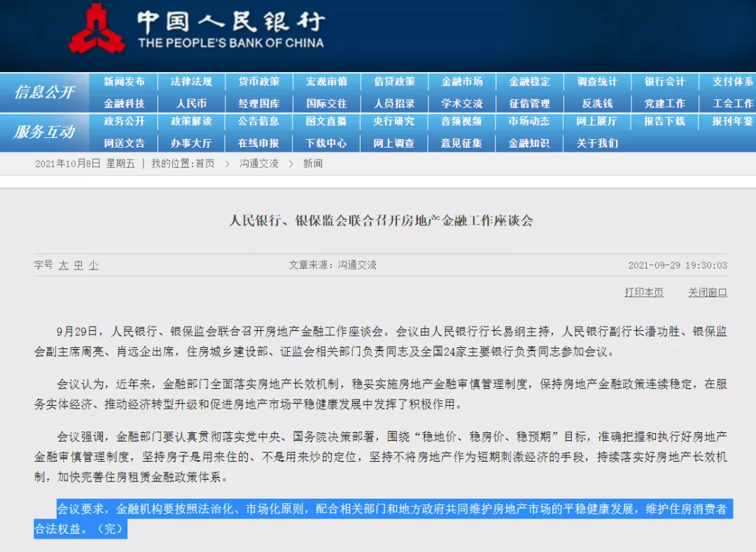Select 反洗钱 navigation item
The height and width of the screenshot is (552, 756).
pyautogui.click(x=597, y=104)
